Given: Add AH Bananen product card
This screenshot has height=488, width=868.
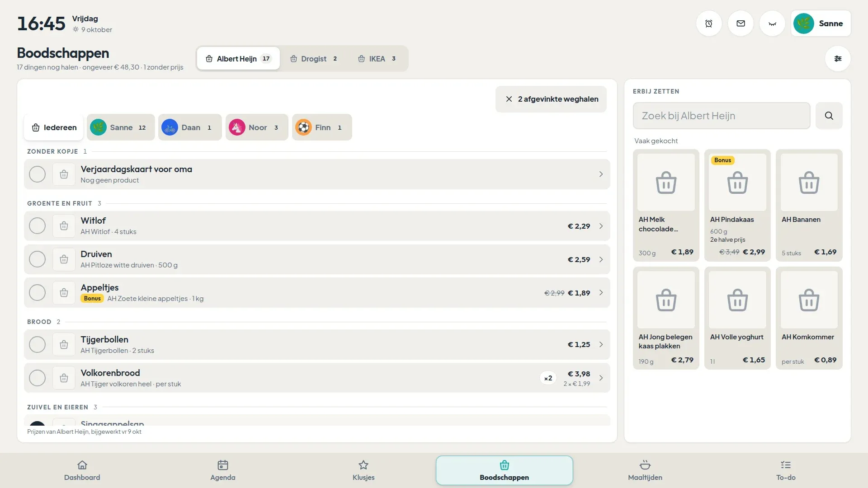Looking at the screenshot, I should tap(809, 206).
